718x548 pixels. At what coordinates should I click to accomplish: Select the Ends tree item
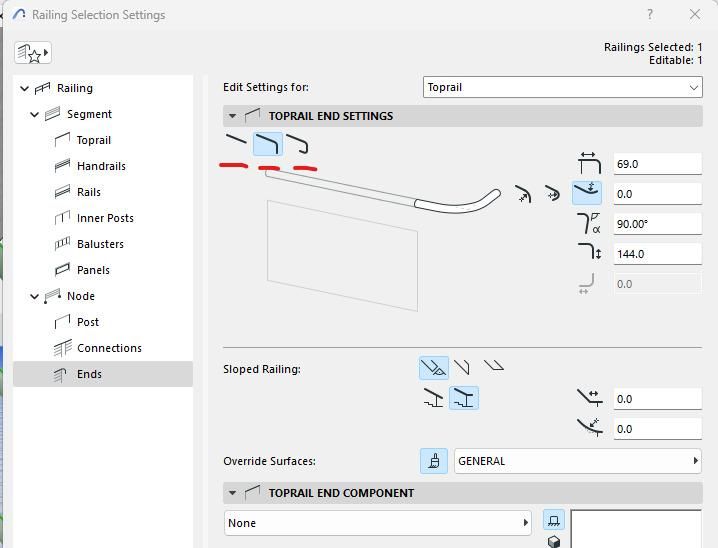[x=103, y=374]
